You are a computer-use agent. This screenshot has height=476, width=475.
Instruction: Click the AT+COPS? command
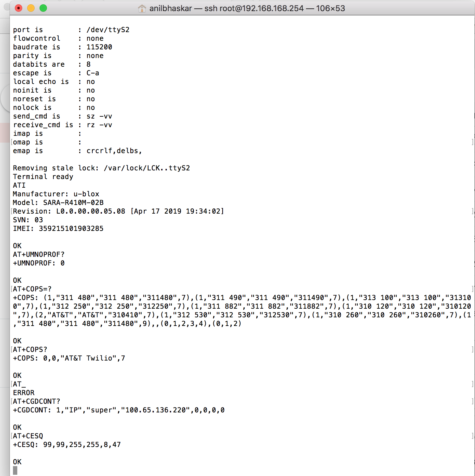coord(30,349)
